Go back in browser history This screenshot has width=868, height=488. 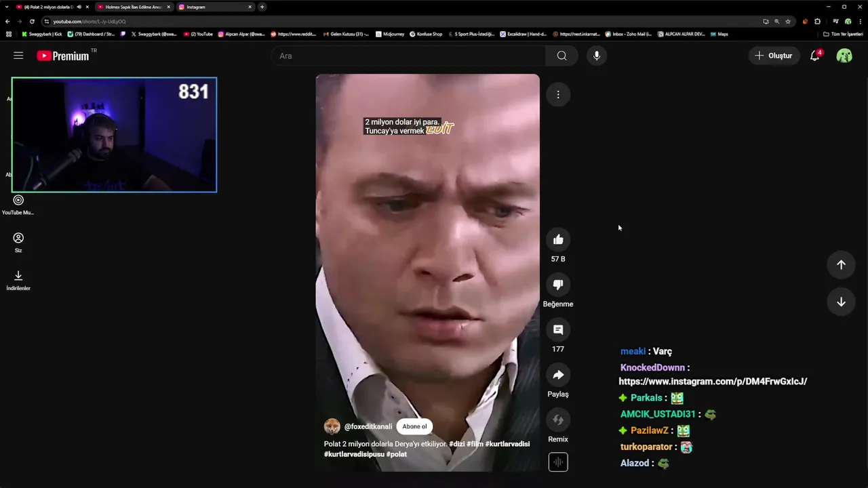[7, 21]
